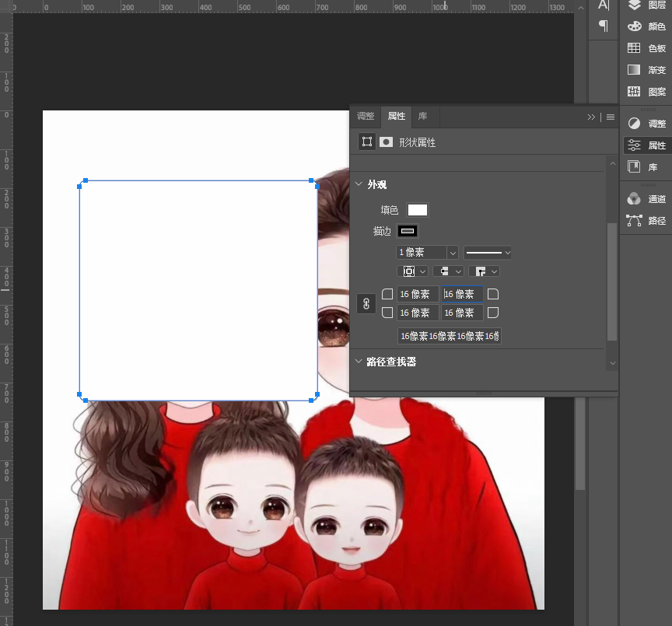Image resolution: width=672 pixels, height=626 pixels.
Task: Collapse the 外观 section
Action: [359, 184]
